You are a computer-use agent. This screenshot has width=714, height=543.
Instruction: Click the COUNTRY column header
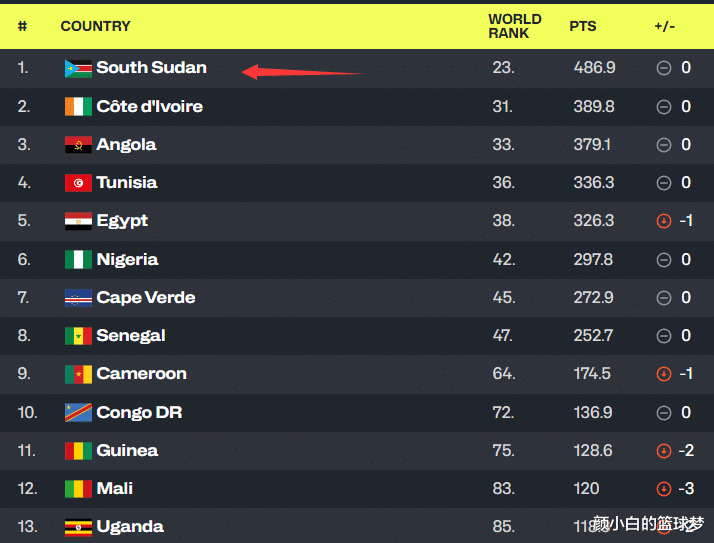(x=95, y=26)
